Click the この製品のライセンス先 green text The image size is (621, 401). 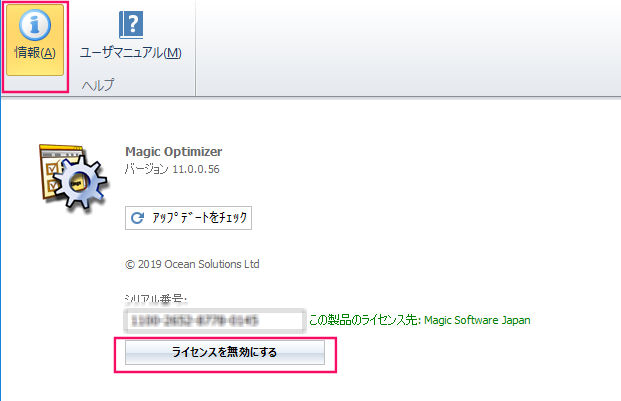364,320
